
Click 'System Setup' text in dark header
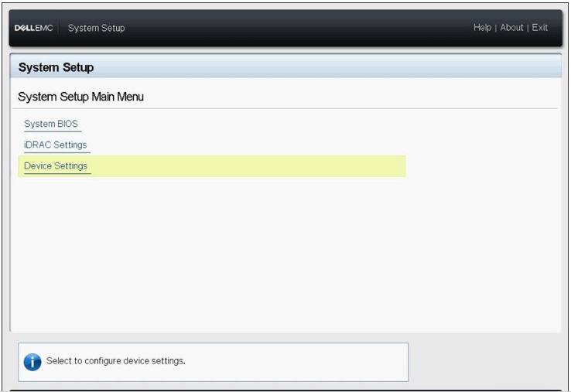[x=97, y=28]
